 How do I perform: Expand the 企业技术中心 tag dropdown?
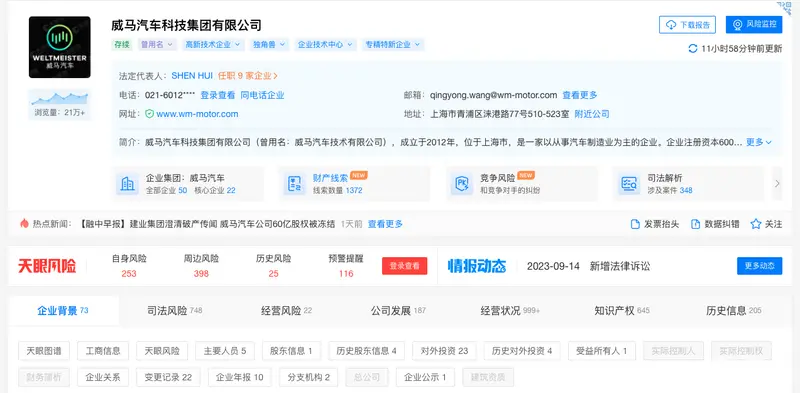coord(325,44)
